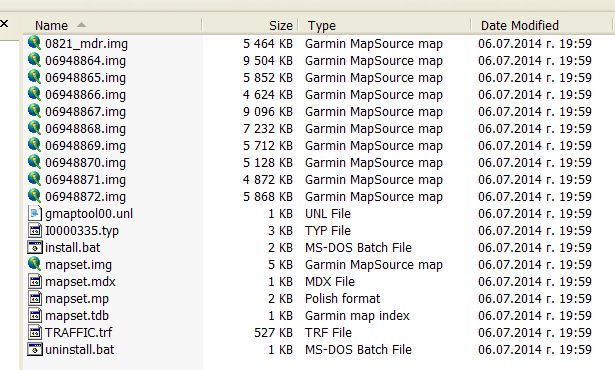The width and height of the screenshot is (615, 370).
Task: Click the 527 KB size value
Action: click(273, 333)
